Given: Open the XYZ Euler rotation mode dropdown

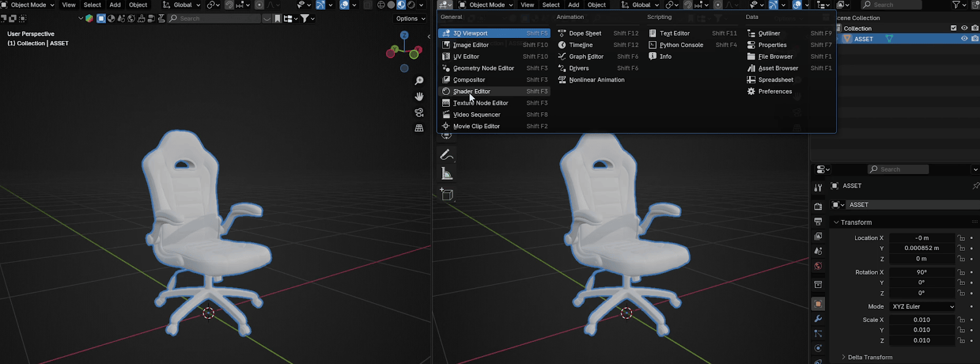Looking at the screenshot, I should [922, 306].
